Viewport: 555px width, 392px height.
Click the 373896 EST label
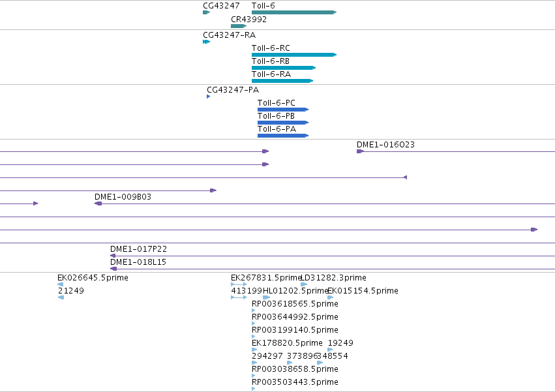[302, 357]
